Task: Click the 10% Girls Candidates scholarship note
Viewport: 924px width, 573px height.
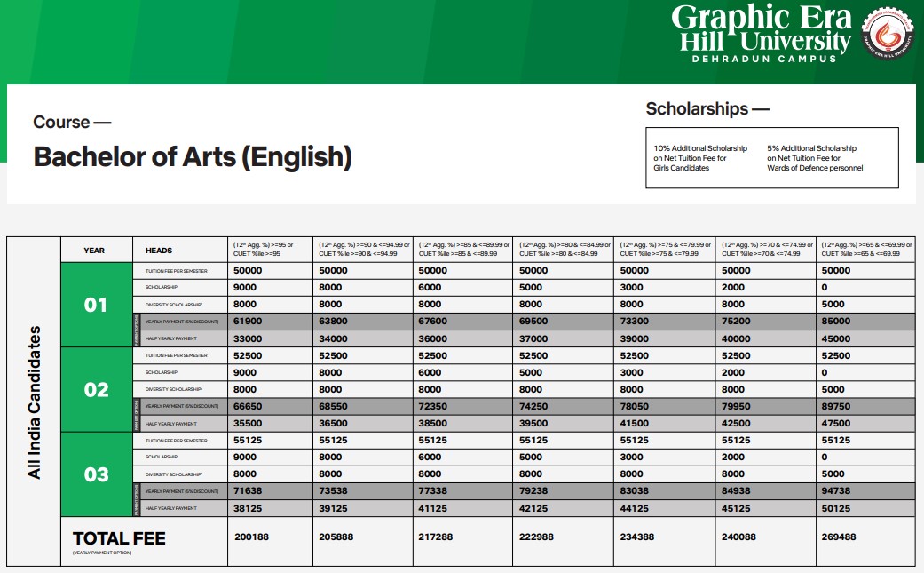Action: tap(700, 158)
